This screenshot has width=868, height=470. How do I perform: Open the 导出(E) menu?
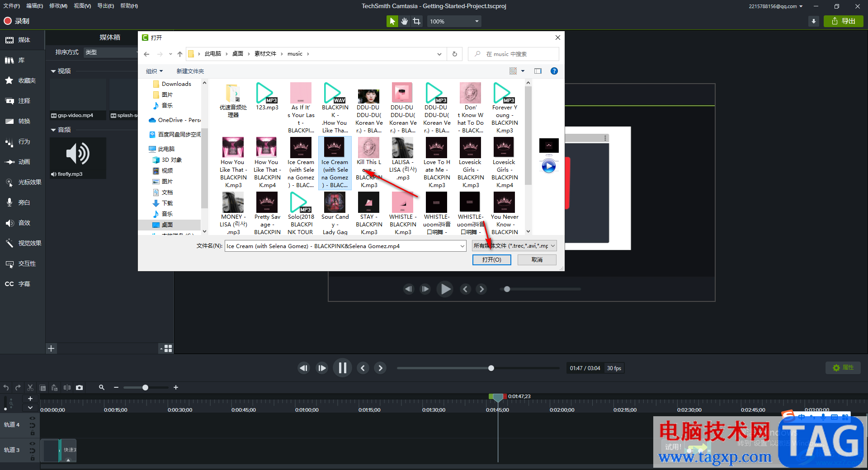tap(106, 6)
